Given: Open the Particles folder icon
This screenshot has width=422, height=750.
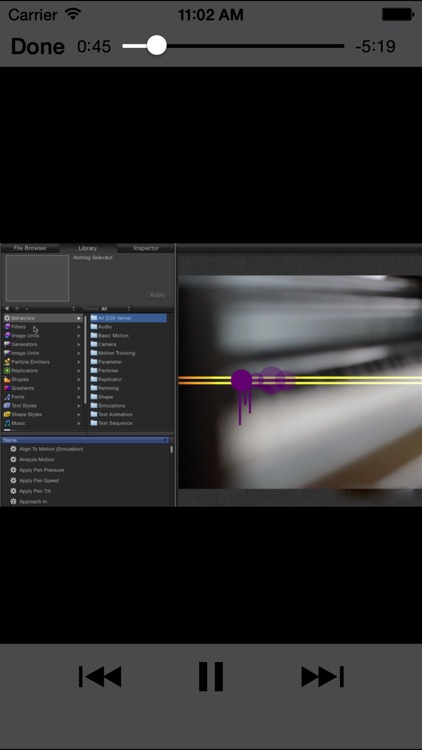Looking at the screenshot, I should tap(94, 370).
